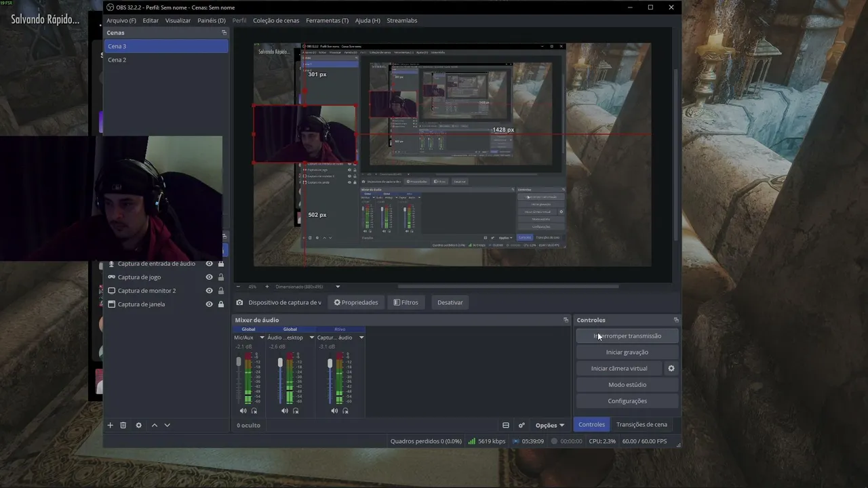
Task: Toggle lock on Captura de monitor 2
Action: [220, 291]
